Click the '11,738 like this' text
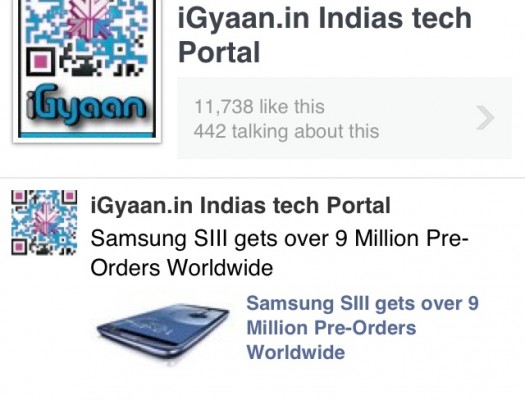525x400 pixels. click(x=259, y=107)
